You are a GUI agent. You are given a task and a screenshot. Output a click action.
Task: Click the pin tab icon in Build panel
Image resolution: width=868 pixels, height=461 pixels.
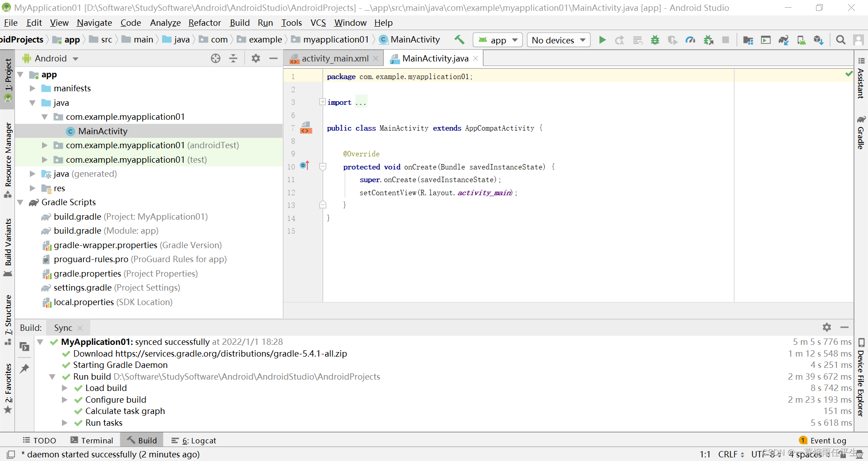point(24,369)
